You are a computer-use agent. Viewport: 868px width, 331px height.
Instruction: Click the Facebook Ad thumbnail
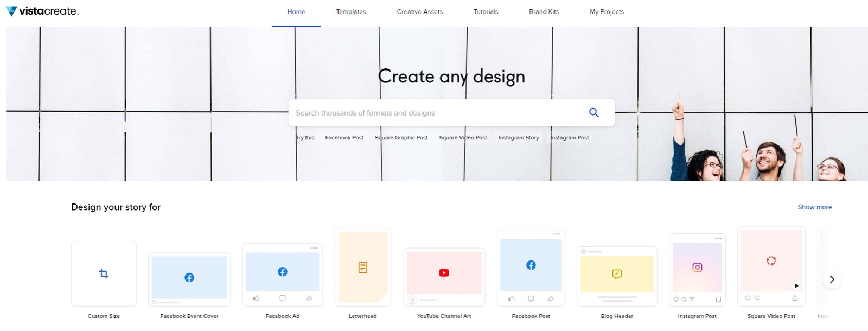click(283, 272)
